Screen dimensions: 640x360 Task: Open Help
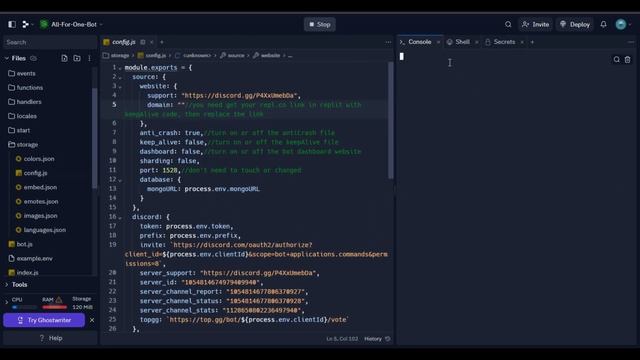[x=51, y=338]
